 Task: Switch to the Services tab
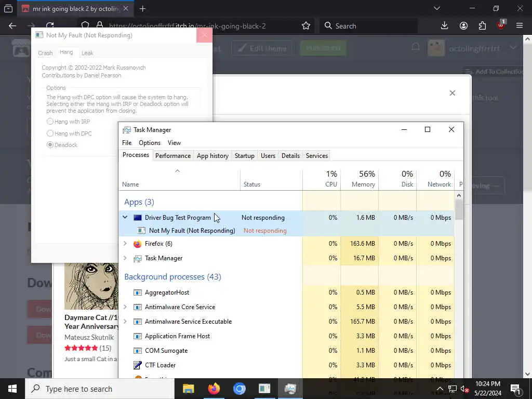pos(316,156)
